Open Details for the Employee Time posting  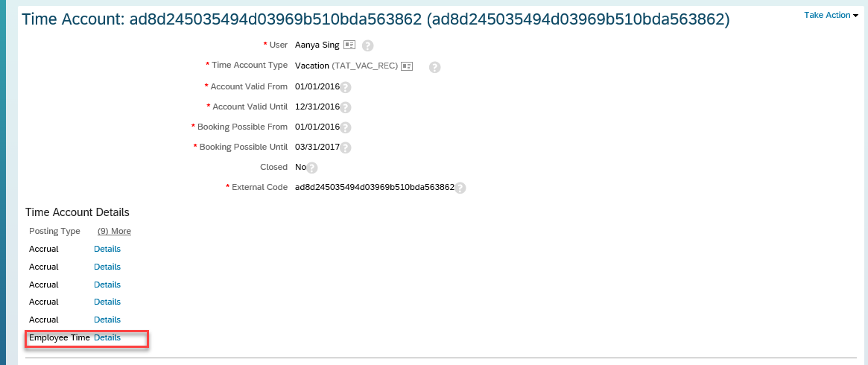pos(107,337)
